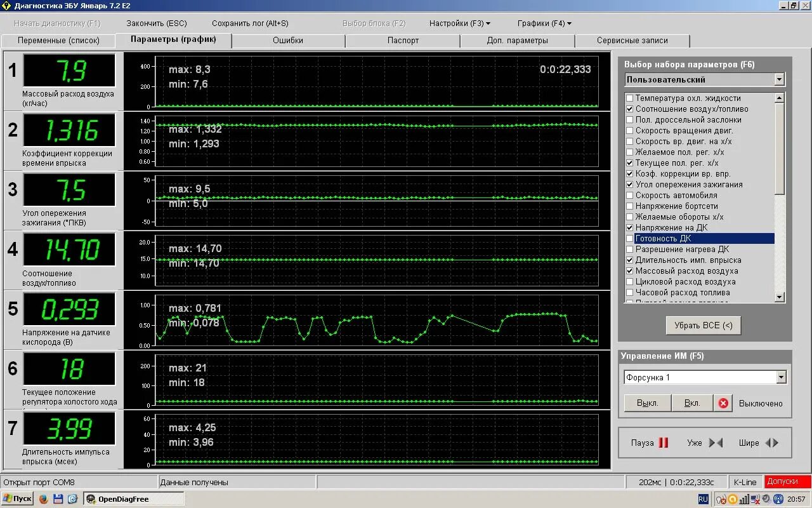Open the Windows Пуск start menu
The height and width of the screenshot is (508, 812).
click(17, 498)
